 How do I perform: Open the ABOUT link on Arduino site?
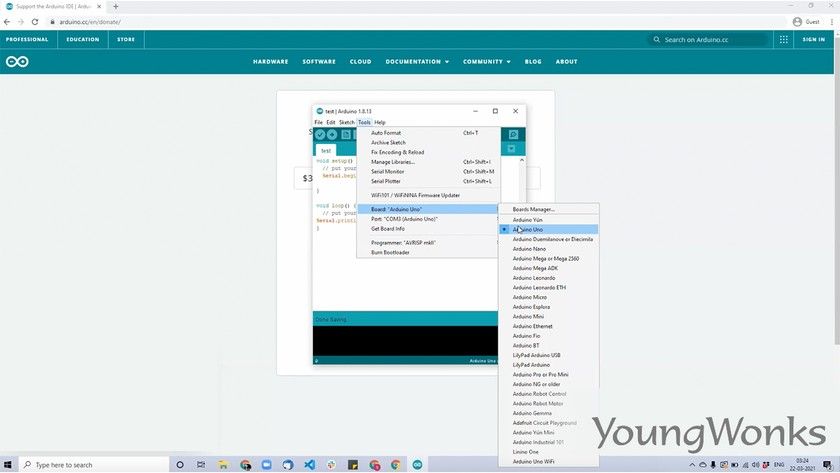point(566,62)
